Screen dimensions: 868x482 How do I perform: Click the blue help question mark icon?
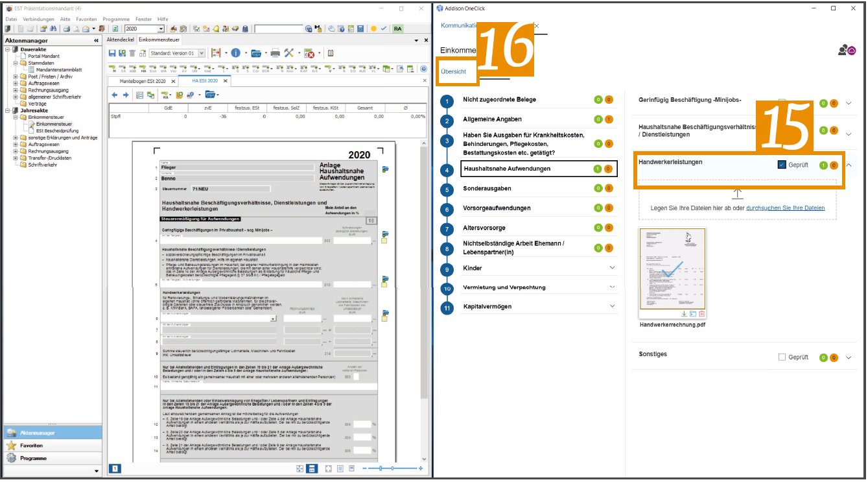[x=423, y=69]
